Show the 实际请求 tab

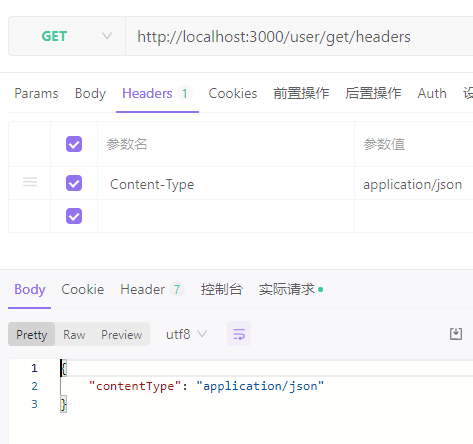tap(291, 289)
